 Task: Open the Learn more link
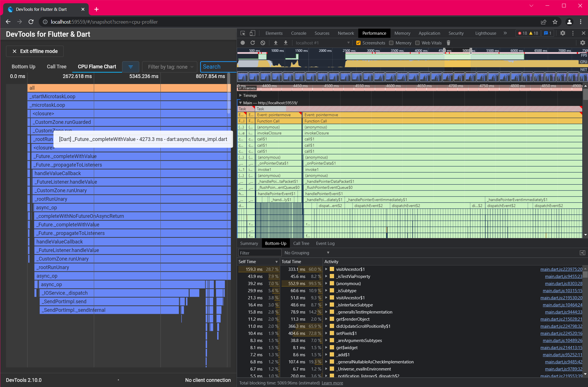click(332, 383)
